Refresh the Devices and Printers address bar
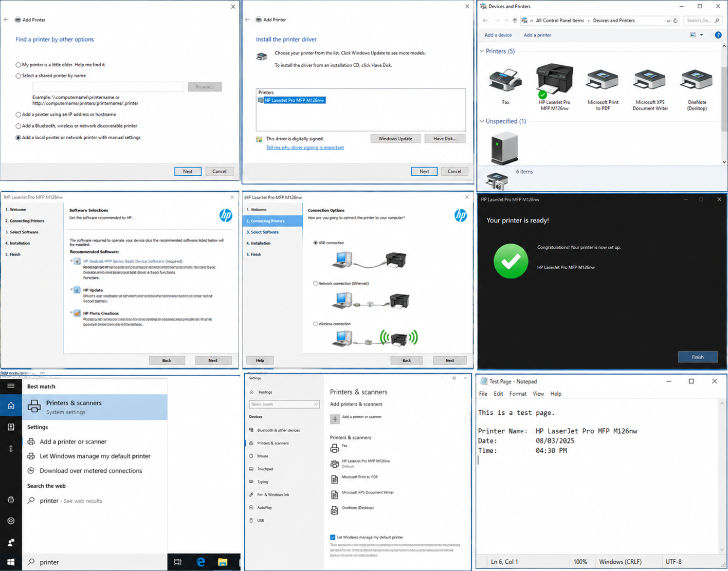The width and height of the screenshot is (728, 571). [x=676, y=21]
